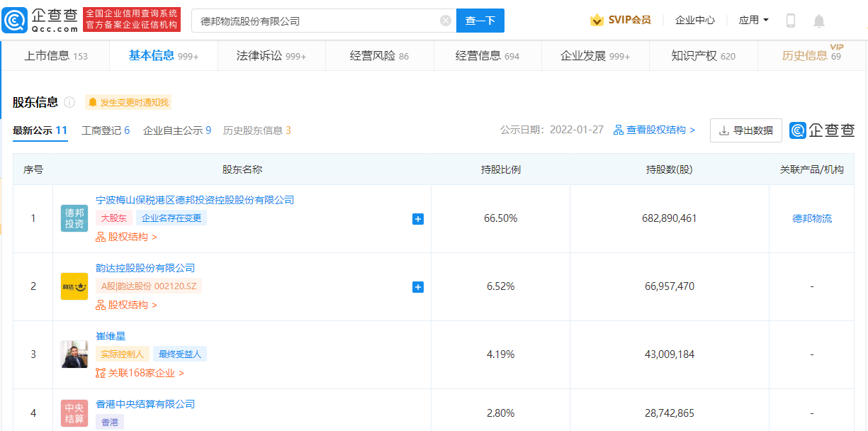This screenshot has width=868, height=431.
Task: Click 股权结构 link under 韵达控股
Action: pos(127,305)
